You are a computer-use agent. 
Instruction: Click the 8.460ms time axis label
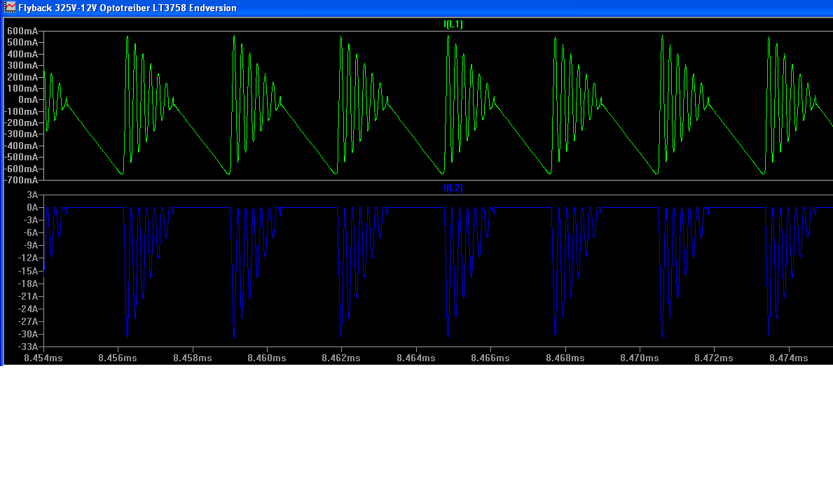click(266, 358)
